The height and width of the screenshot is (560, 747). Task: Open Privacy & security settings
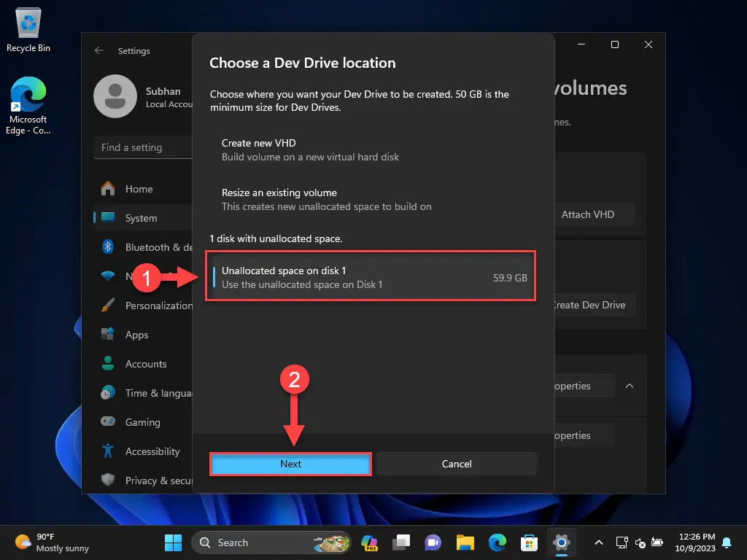tap(143, 481)
